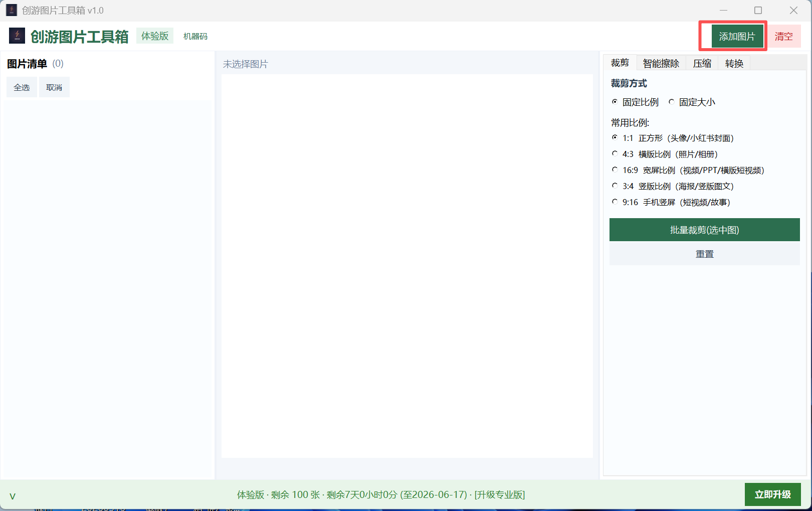812x511 pixels.
Task: Select all images with 全选
Action: click(22, 87)
